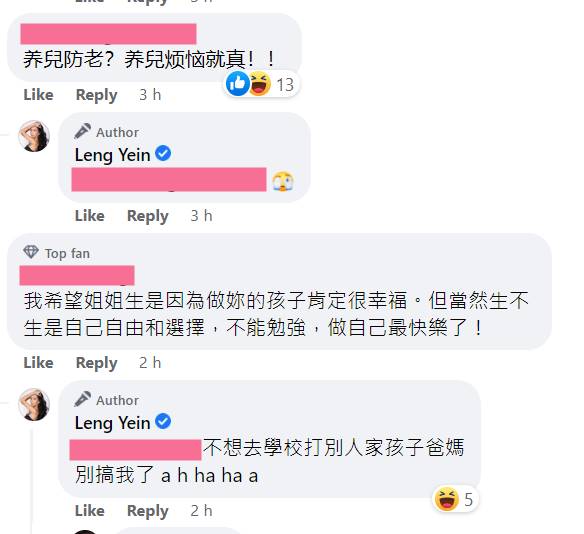
Task: Like the Top fan's comment
Action: click(x=38, y=363)
